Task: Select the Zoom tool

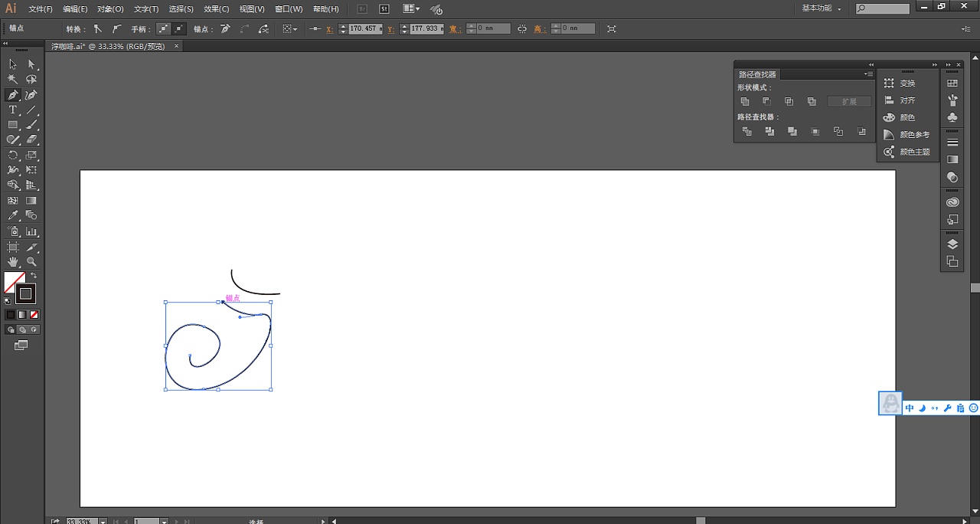Action: 31,262
